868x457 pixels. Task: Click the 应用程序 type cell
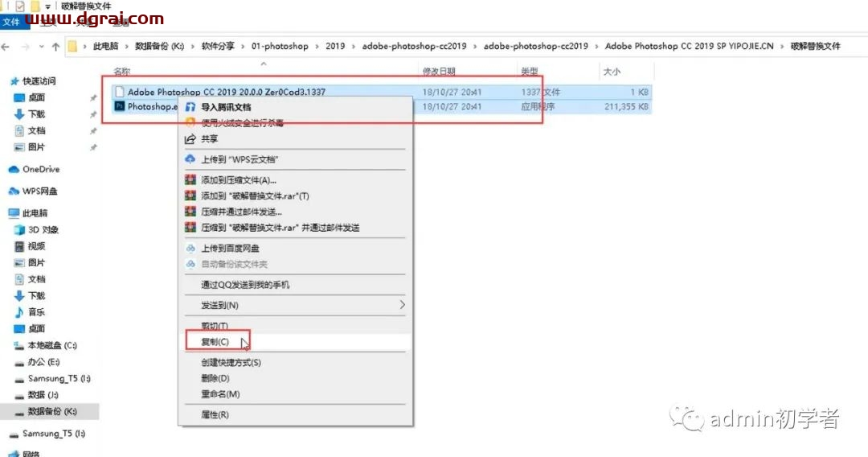click(x=538, y=106)
